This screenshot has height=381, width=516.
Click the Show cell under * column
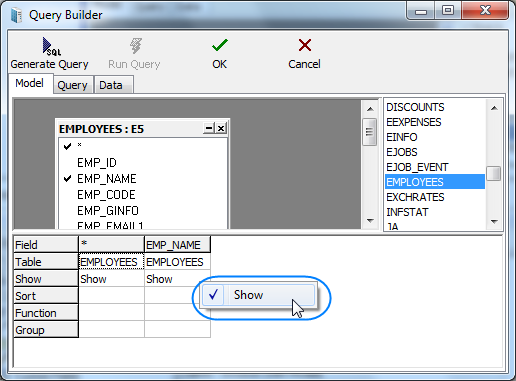[111, 279]
